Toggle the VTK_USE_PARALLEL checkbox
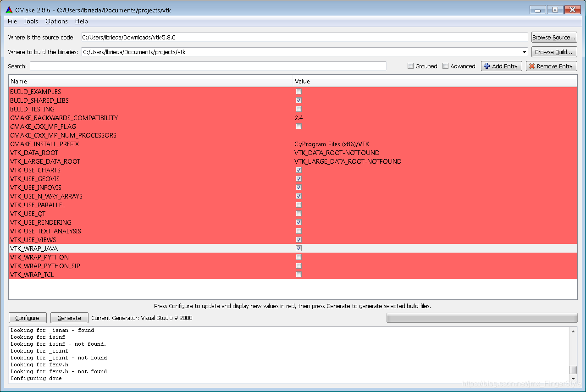 tap(299, 205)
